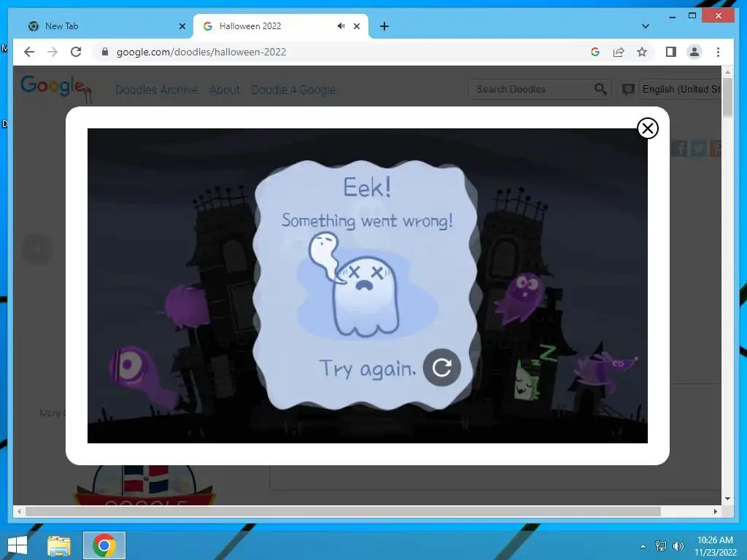Viewport: 747px width, 560px height.
Task: Click the network tray icon
Action: coord(660,546)
